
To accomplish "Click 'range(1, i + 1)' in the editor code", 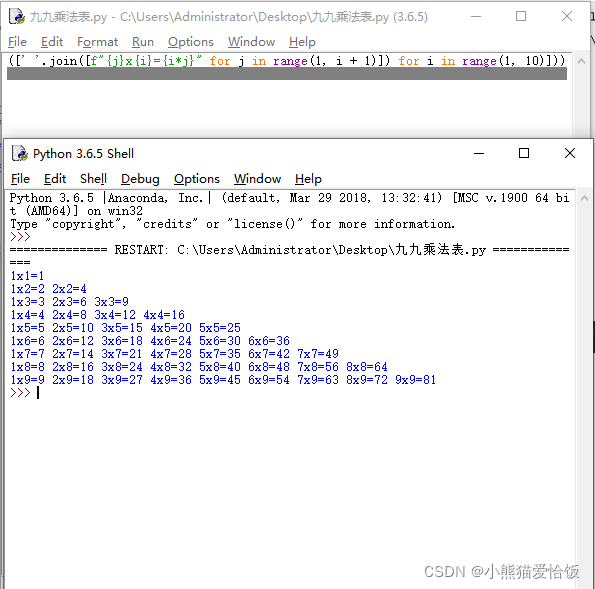I will click(327, 61).
